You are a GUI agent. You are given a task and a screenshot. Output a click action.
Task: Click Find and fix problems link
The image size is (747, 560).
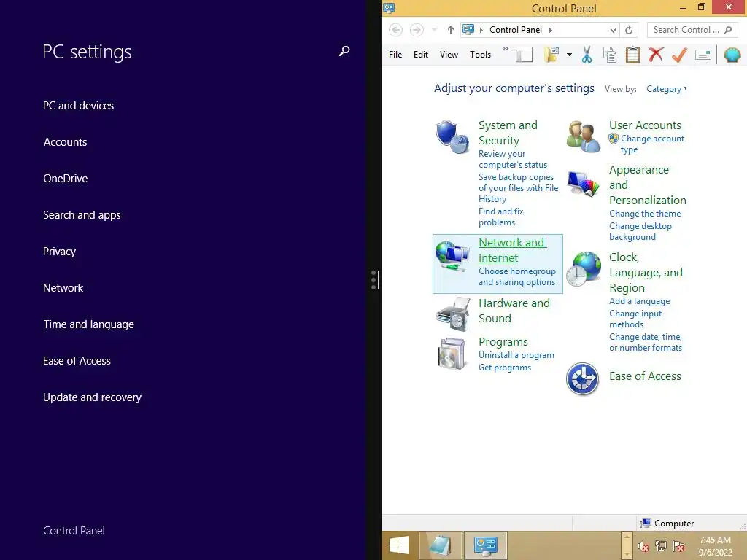tap(500, 217)
